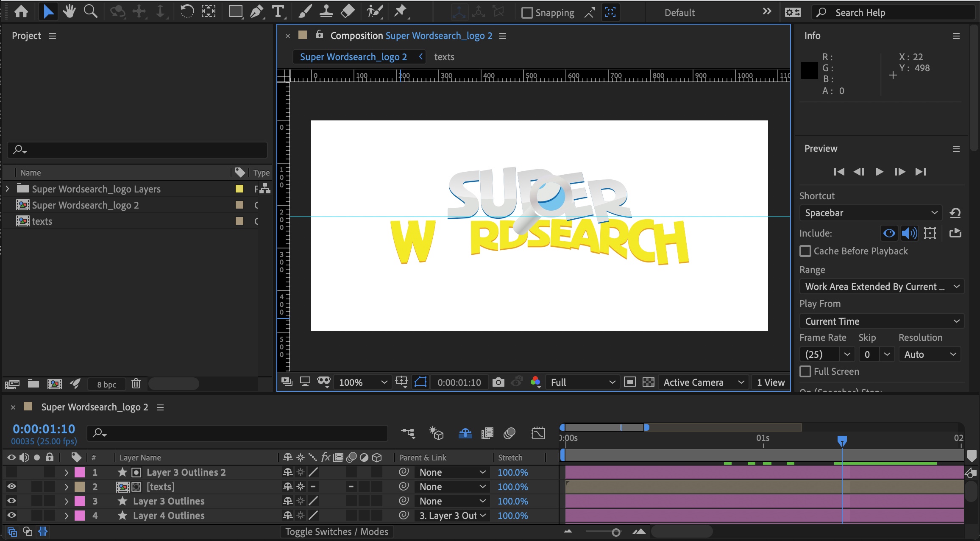Select the Type tool

278,11
